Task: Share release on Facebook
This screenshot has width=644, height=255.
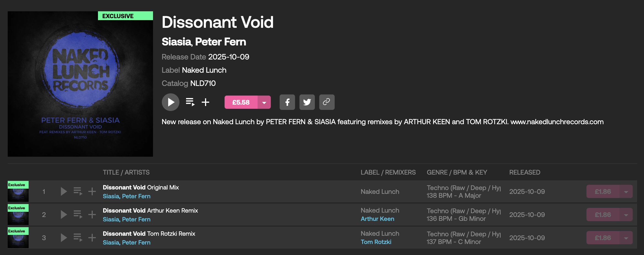Action: 287,102
